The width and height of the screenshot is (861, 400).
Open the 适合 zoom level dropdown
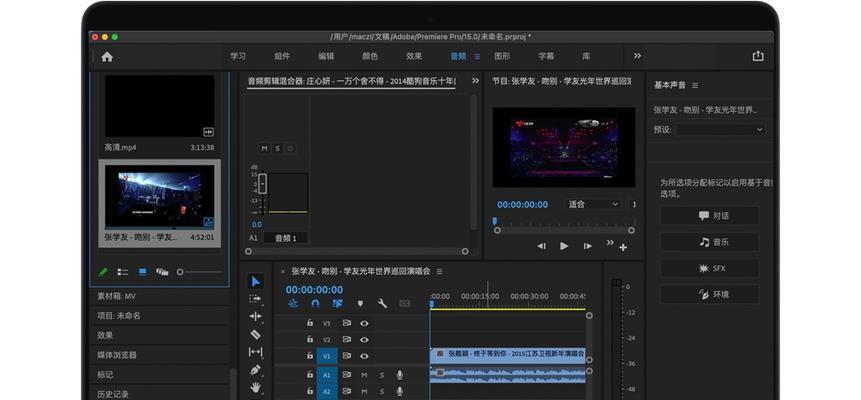coord(593,204)
